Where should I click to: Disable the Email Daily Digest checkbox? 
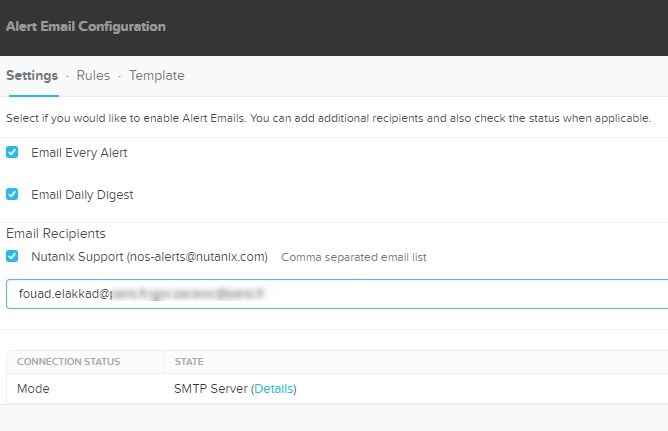click(x=12, y=194)
